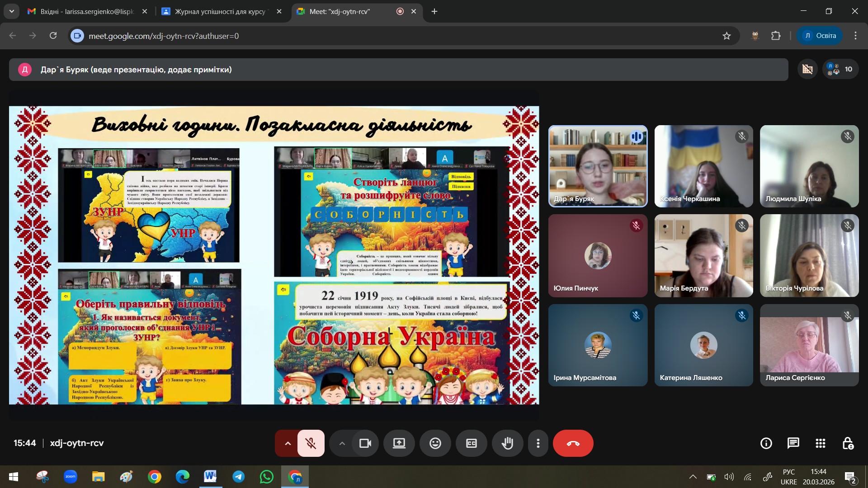Click the raise hand icon
Viewport: 868px width, 488px height.
[x=507, y=443]
